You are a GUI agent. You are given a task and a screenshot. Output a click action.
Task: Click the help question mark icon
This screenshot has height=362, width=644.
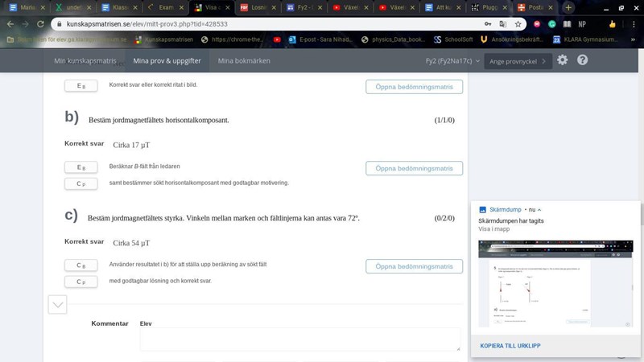(x=582, y=60)
